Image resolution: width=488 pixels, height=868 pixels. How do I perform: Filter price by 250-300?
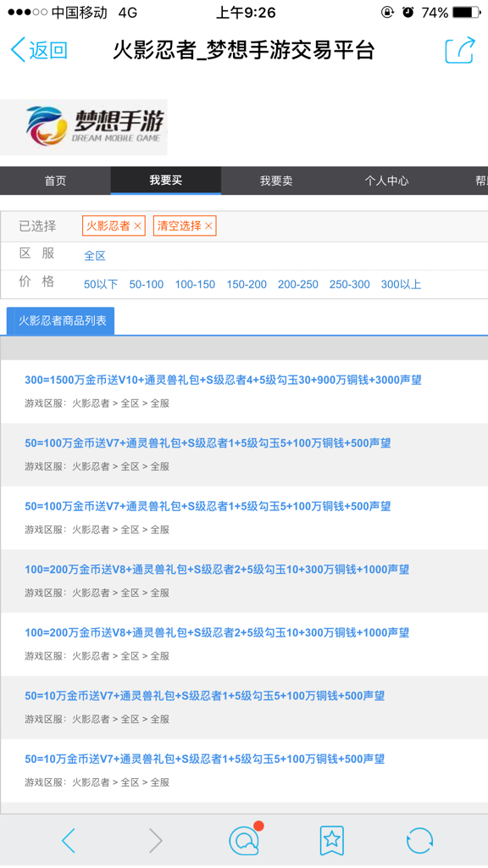point(350,285)
